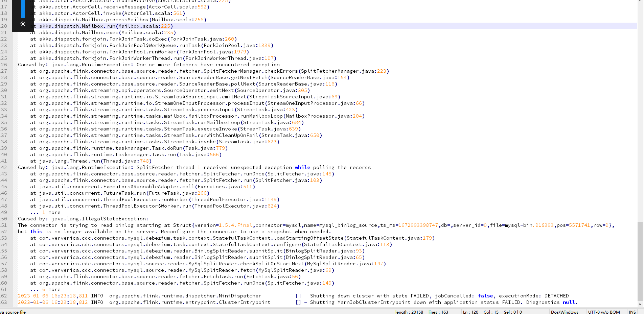Image resolution: width=644 pixels, height=314 pixels.
Task: Click the line 'SplitFetcher.runOnce(SplitFetcher.java:140)'
Action: click(182, 283)
